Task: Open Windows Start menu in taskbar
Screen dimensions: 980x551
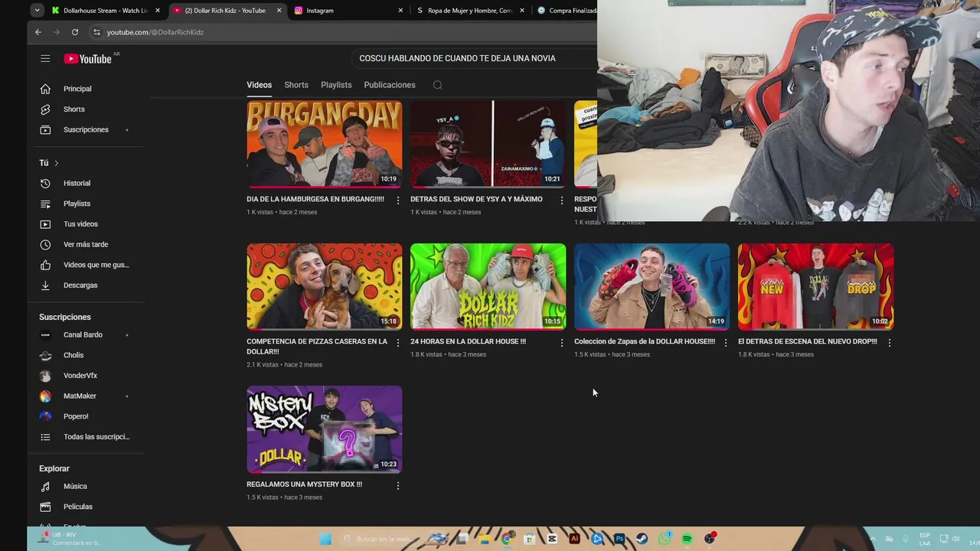Action: [x=325, y=539]
